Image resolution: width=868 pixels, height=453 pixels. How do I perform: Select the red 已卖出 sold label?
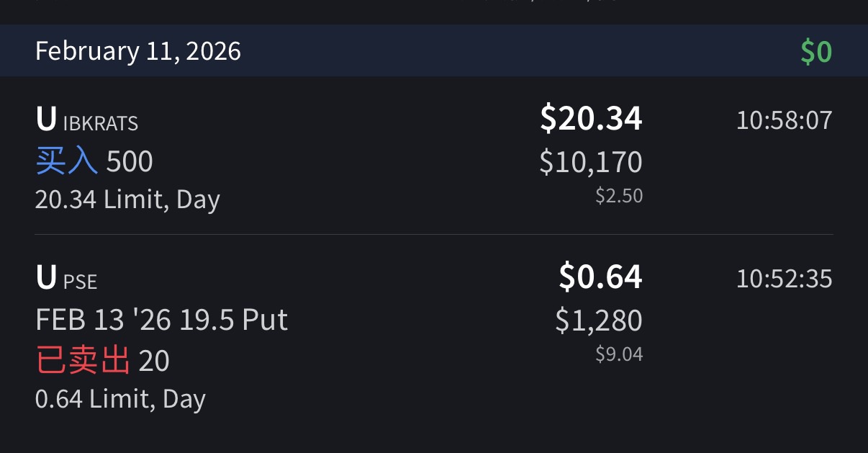coord(83,361)
